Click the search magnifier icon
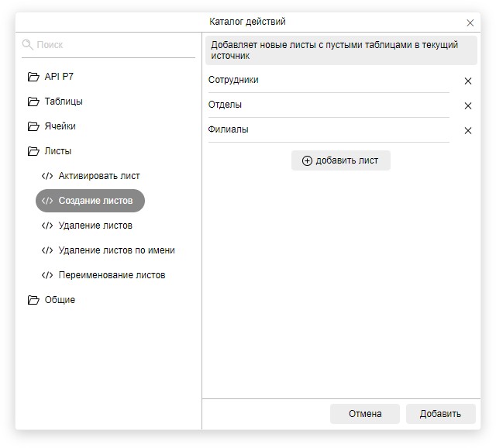The width and height of the screenshot is (496, 448). 28,45
